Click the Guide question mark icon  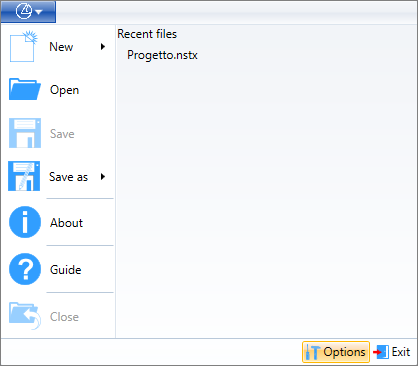[x=25, y=269]
